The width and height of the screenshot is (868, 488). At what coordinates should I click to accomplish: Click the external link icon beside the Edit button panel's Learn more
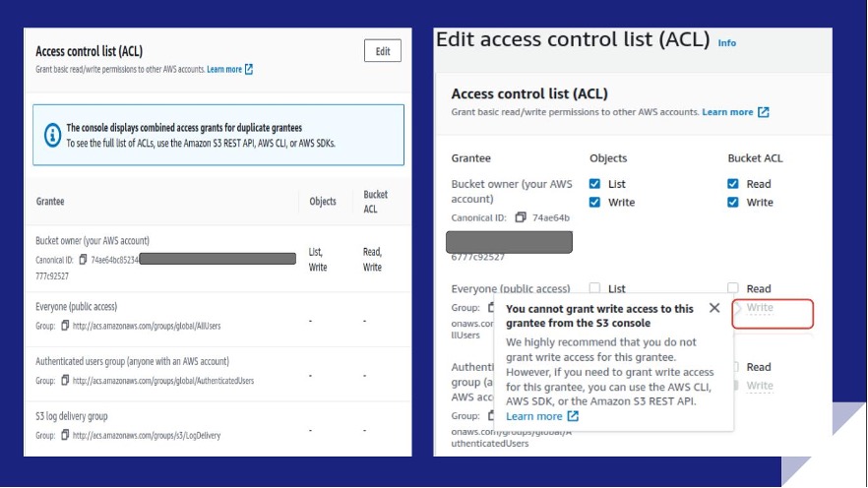[x=249, y=70]
